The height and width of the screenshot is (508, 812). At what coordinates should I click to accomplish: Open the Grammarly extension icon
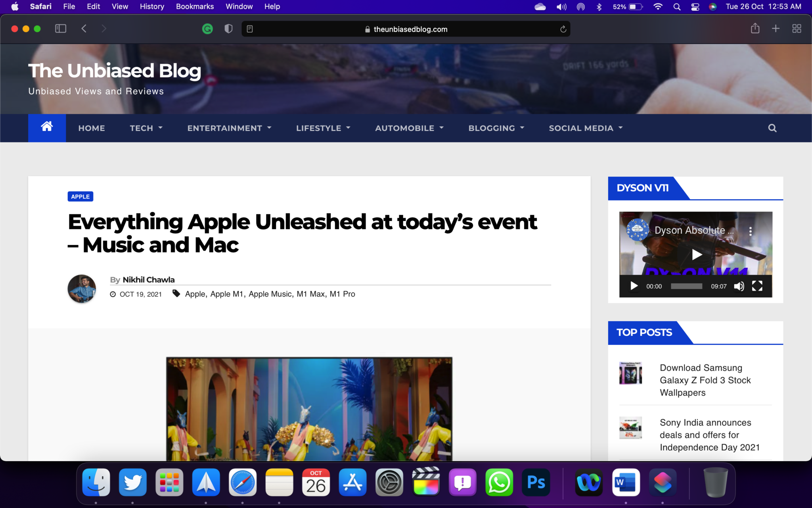coord(207,29)
